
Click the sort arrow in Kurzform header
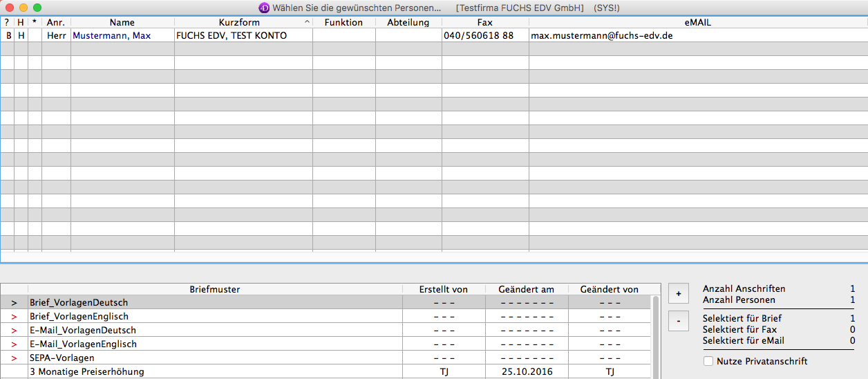(307, 23)
